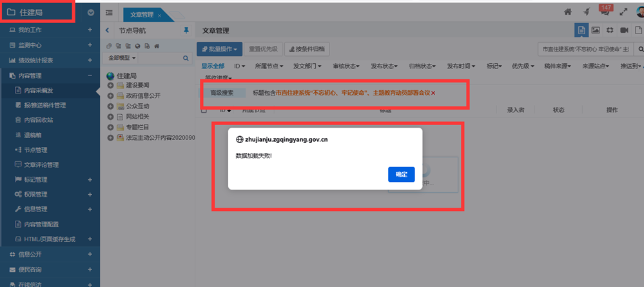Tick the select-all checkbox in table header
644x287 pixels.
click(x=204, y=110)
